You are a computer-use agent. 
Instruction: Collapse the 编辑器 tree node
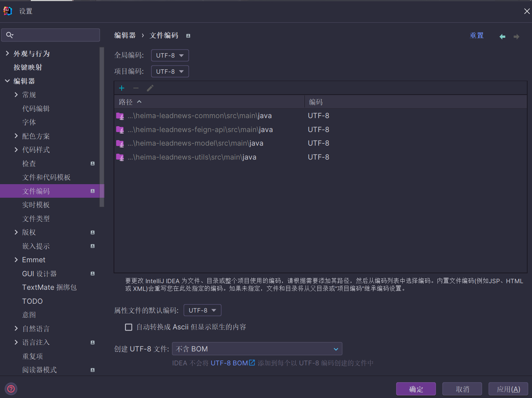(7, 81)
